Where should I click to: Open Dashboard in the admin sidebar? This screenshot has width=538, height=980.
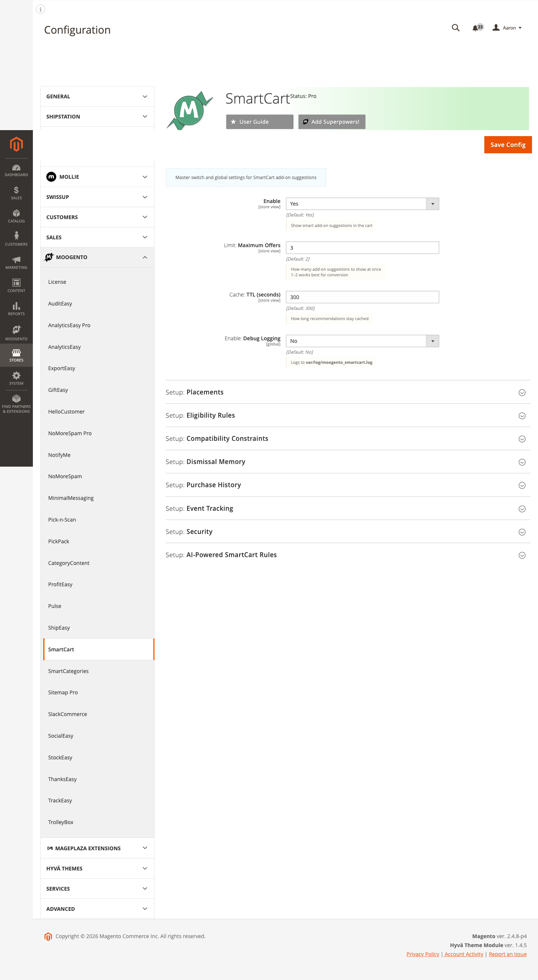pos(16,170)
